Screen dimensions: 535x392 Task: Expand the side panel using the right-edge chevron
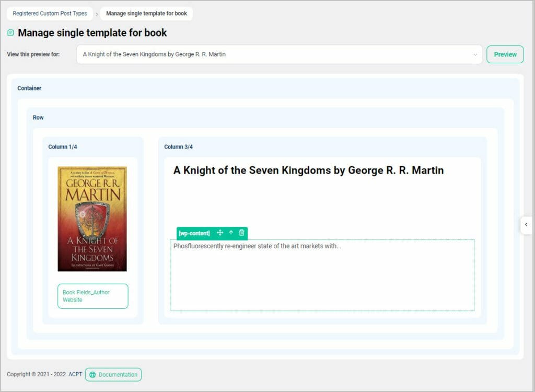click(526, 225)
